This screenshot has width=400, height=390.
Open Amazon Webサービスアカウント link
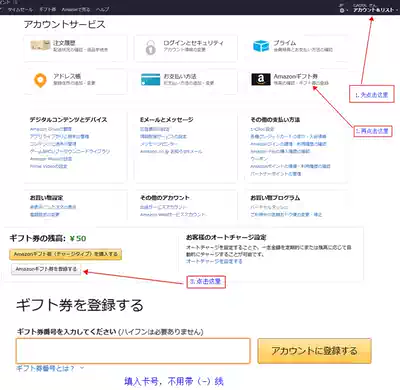173,214
